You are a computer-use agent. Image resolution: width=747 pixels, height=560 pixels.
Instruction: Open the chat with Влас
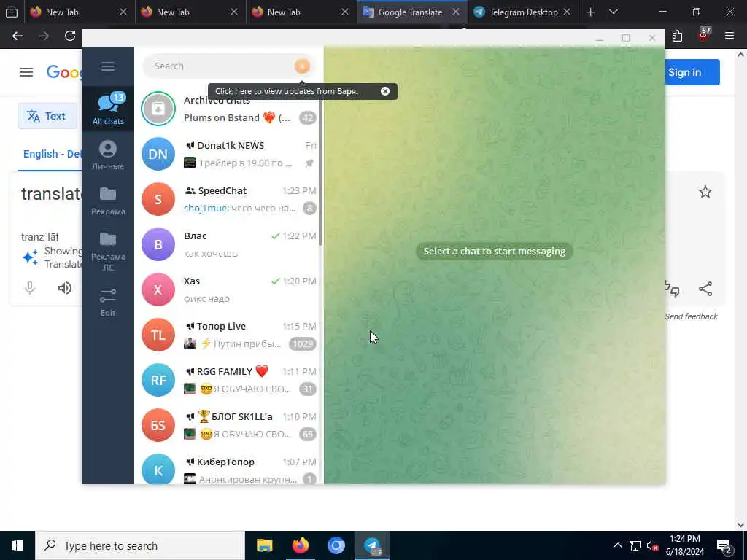tap(228, 244)
